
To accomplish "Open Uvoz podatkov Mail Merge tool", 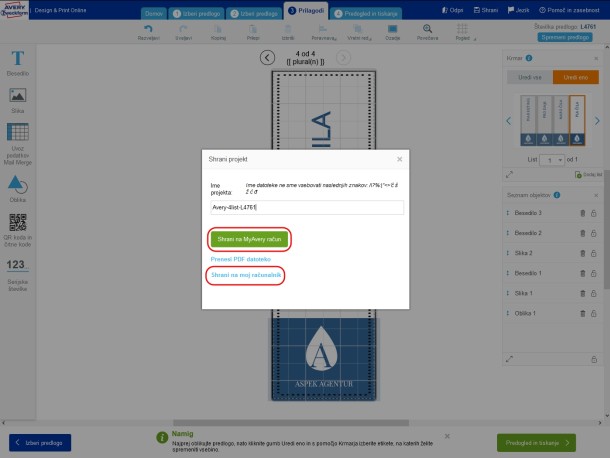I will [x=18, y=144].
